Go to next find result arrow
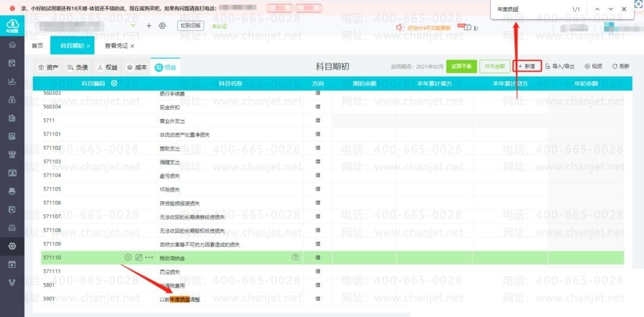 pyautogui.click(x=611, y=9)
